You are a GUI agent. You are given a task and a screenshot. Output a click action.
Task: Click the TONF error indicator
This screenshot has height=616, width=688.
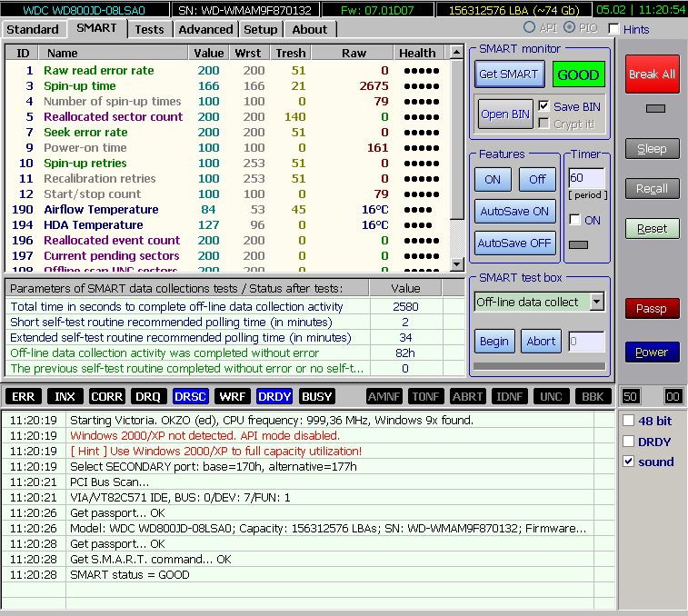pyautogui.click(x=425, y=396)
